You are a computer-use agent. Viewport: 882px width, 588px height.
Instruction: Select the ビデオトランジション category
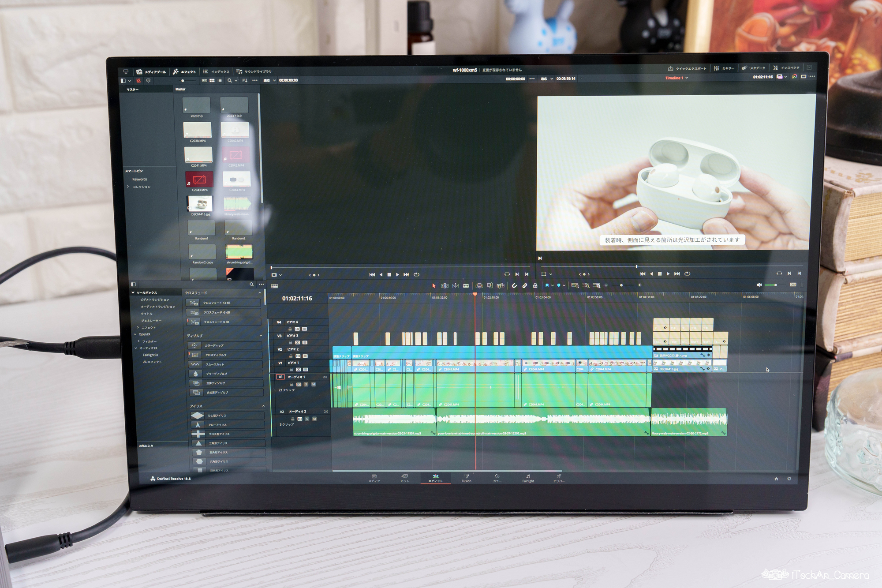[154, 300]
